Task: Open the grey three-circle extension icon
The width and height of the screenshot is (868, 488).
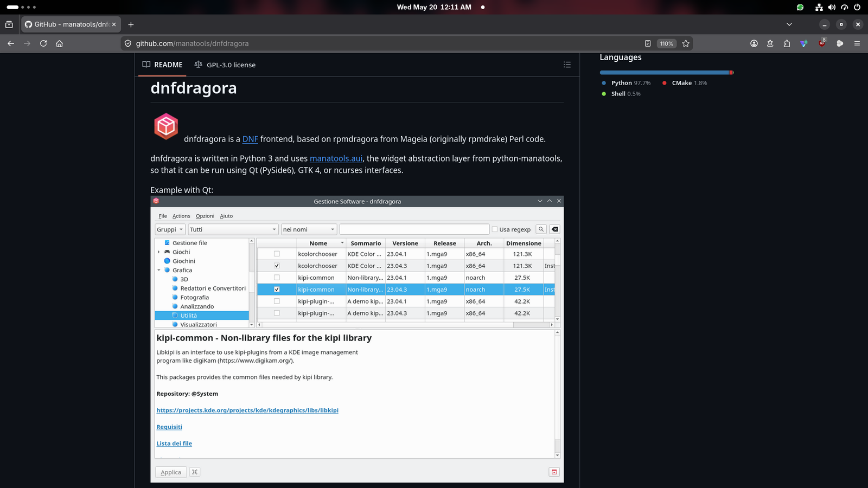Action: click(x=840, y=43)
